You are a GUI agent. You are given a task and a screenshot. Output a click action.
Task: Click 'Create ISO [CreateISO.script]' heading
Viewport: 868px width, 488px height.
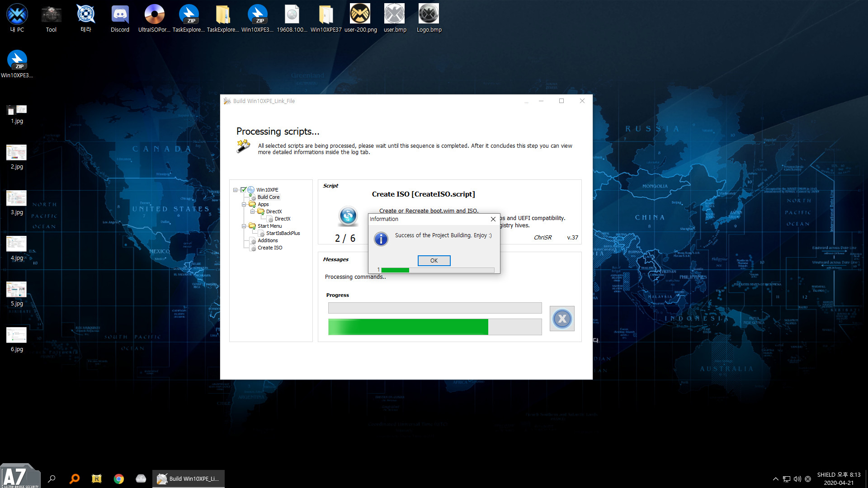coord(423,194)
